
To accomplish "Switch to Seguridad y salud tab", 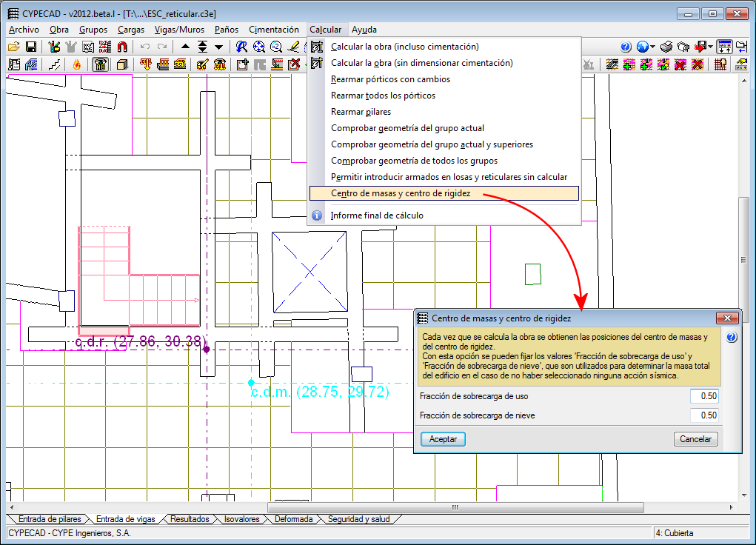I will tap(358, 519).
